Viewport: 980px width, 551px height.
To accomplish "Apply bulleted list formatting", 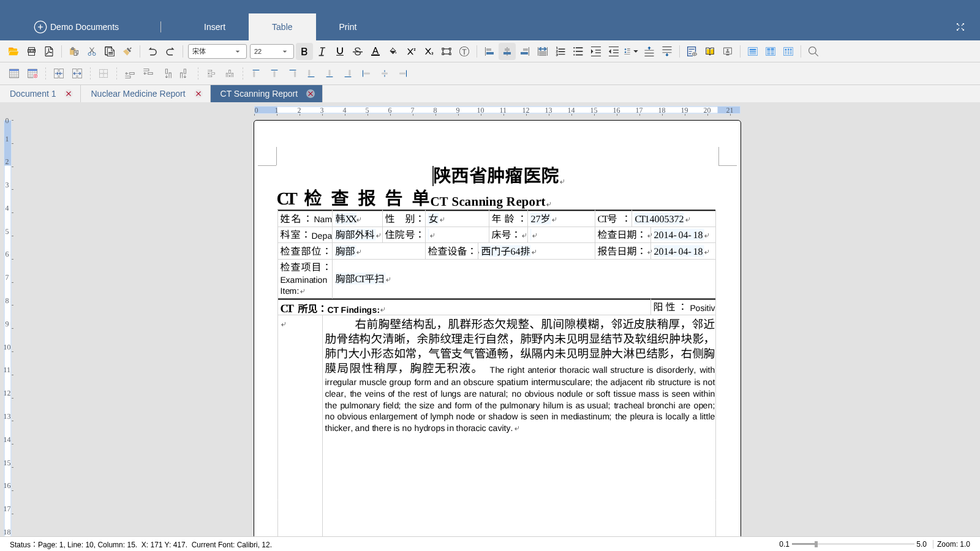I will pyautogui.click(x=578, y=51).
